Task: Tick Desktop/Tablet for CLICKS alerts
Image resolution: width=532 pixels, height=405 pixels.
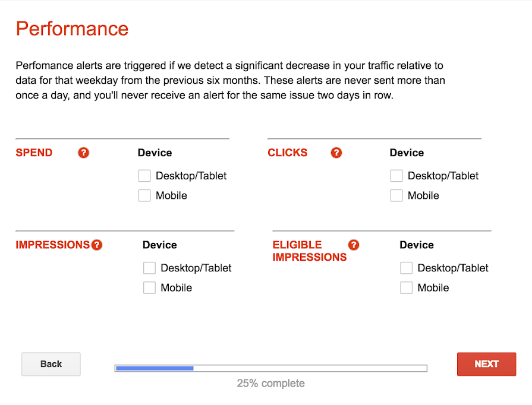Action: (396, 176)
